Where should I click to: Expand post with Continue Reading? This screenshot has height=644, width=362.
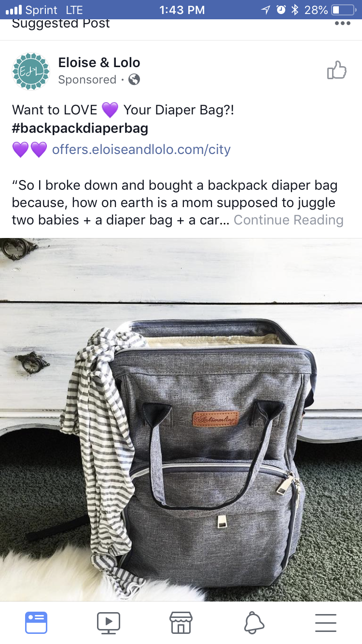(289, 220)
